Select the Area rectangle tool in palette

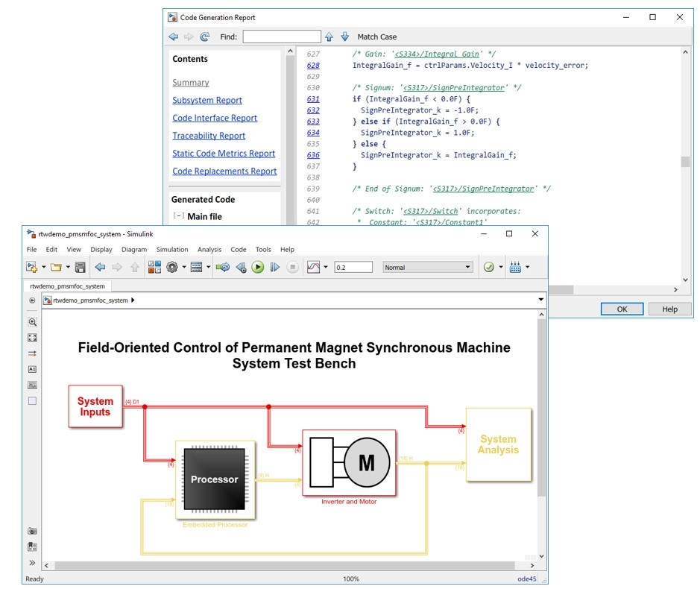32,400
